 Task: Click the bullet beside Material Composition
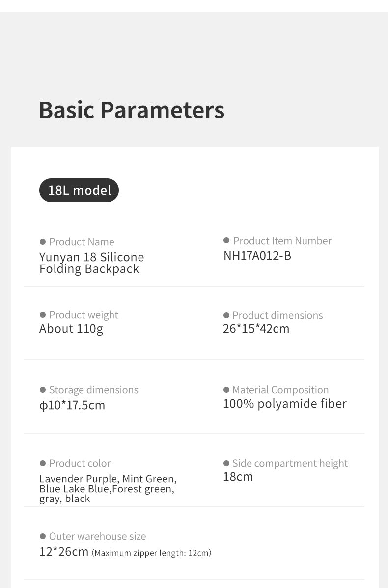coord(226,390)
